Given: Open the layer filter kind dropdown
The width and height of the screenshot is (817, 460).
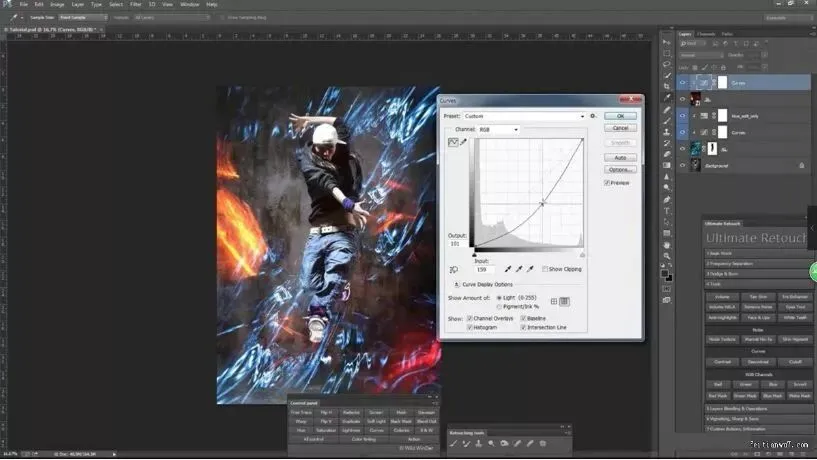Looking at the screenshot, I should (x=692, y=44).
